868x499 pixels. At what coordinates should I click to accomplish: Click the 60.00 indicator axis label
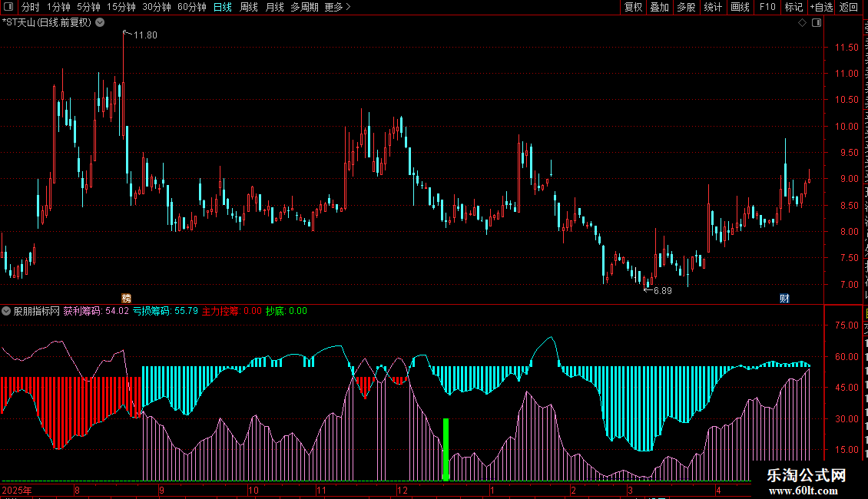coord(846,357)
